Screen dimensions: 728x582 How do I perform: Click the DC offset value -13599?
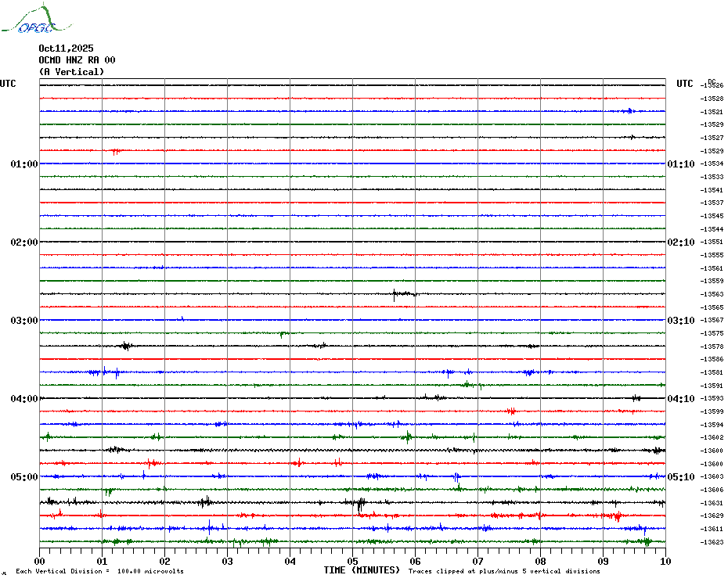click(712, 411)
